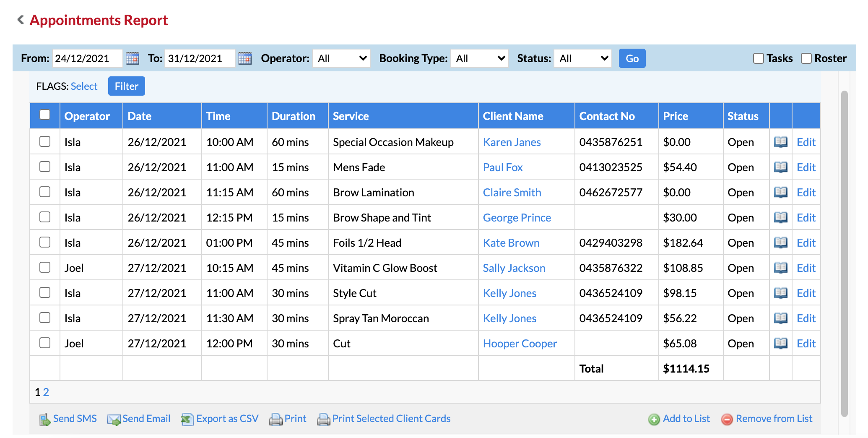868x438 pixels.
Task: Open client card icon for Hooper Cooper
Action: pos(780,343)
